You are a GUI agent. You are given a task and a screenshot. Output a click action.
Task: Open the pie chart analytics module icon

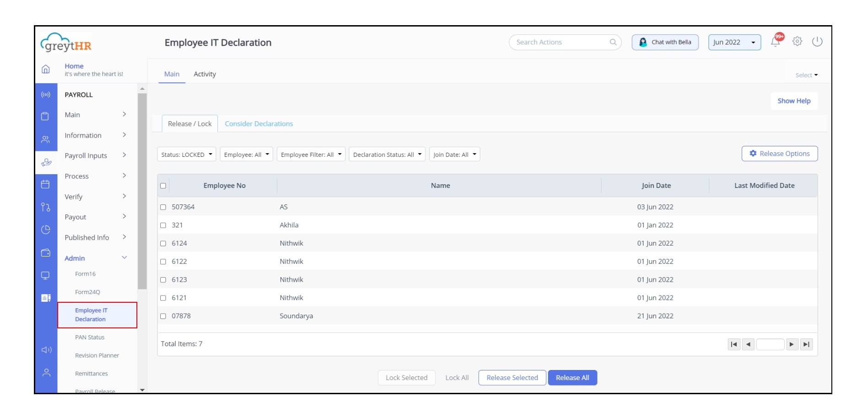point(46,230)
